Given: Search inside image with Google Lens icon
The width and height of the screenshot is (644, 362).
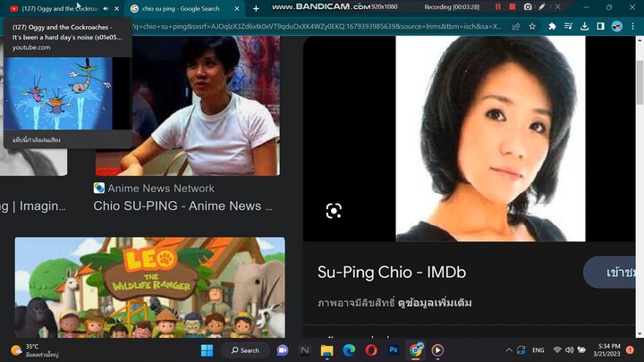Looking at the screenshot, I should tap(334, 211).
